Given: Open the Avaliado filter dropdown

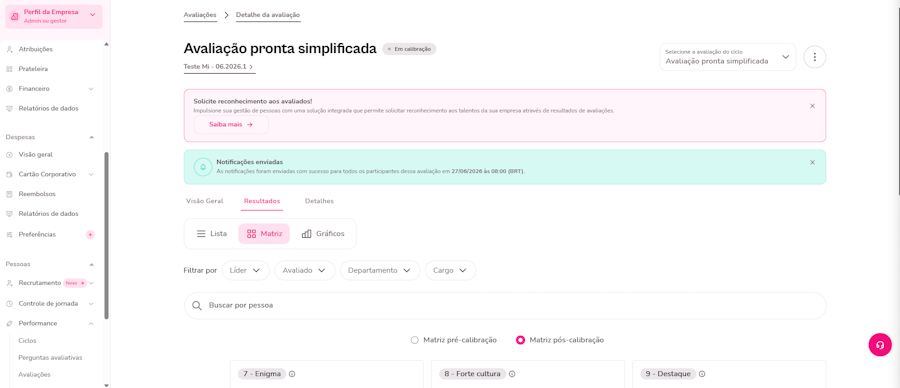Looking at the screenshot, I should click(x=305, y=270).
